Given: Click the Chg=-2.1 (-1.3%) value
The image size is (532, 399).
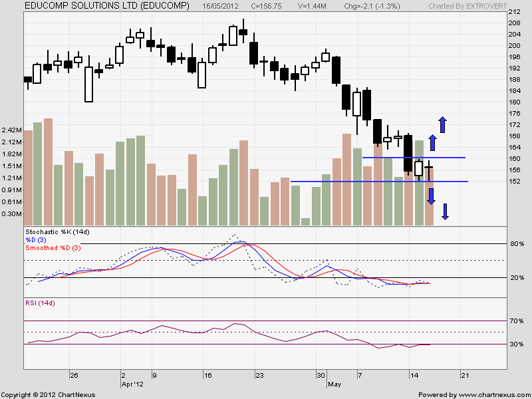Looking at the screenshot, I should (x=362, y=5).
